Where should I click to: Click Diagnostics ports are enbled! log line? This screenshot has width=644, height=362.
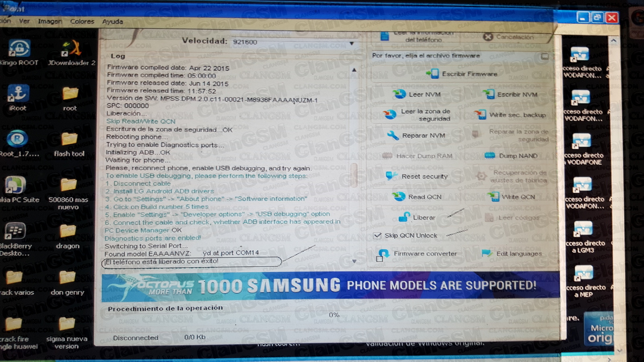pyautogui.click(x=153, y=238)
